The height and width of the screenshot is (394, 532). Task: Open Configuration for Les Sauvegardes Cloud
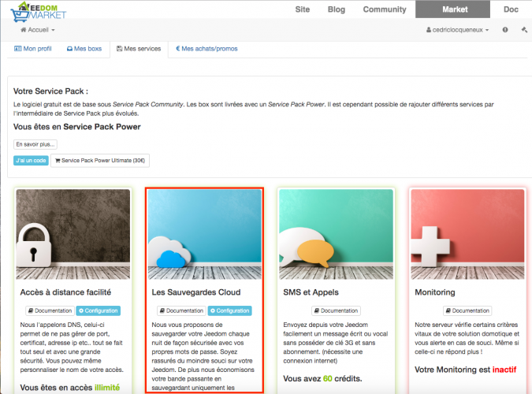coord(229,310)
